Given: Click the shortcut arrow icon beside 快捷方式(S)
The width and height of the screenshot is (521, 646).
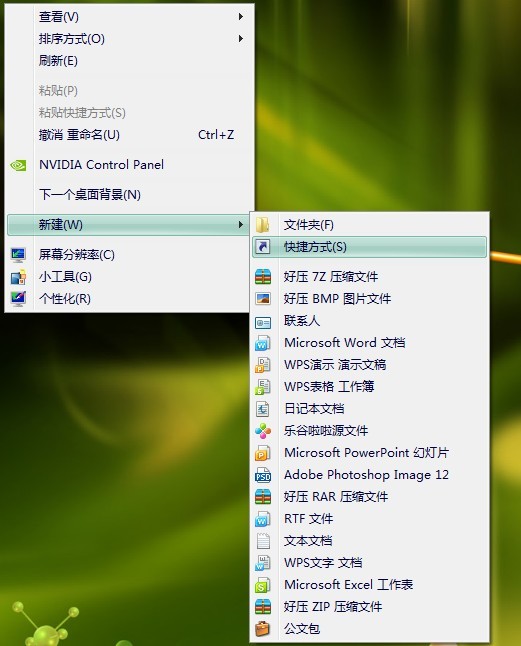Looking at the screenshot, I should 262,247.
